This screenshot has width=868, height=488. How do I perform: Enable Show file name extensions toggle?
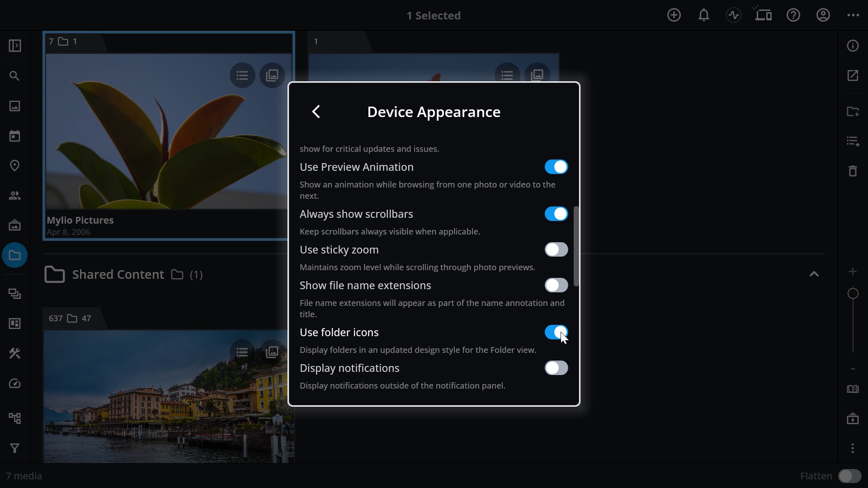point(556,285)
